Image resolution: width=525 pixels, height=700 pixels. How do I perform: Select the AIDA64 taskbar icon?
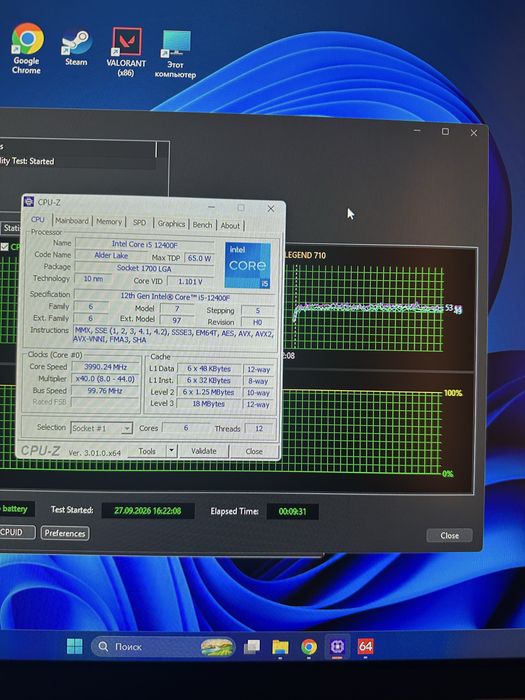(x=365, y=646)
